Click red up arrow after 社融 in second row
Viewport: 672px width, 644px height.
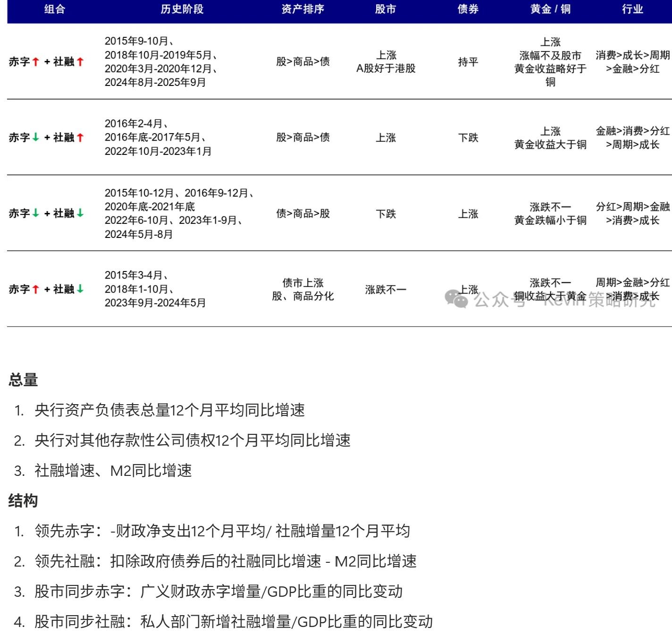(80, 137)
